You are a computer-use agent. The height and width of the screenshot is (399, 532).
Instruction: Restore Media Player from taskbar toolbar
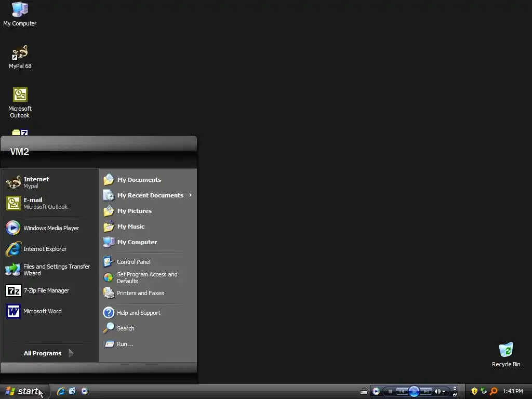(455, 395)
